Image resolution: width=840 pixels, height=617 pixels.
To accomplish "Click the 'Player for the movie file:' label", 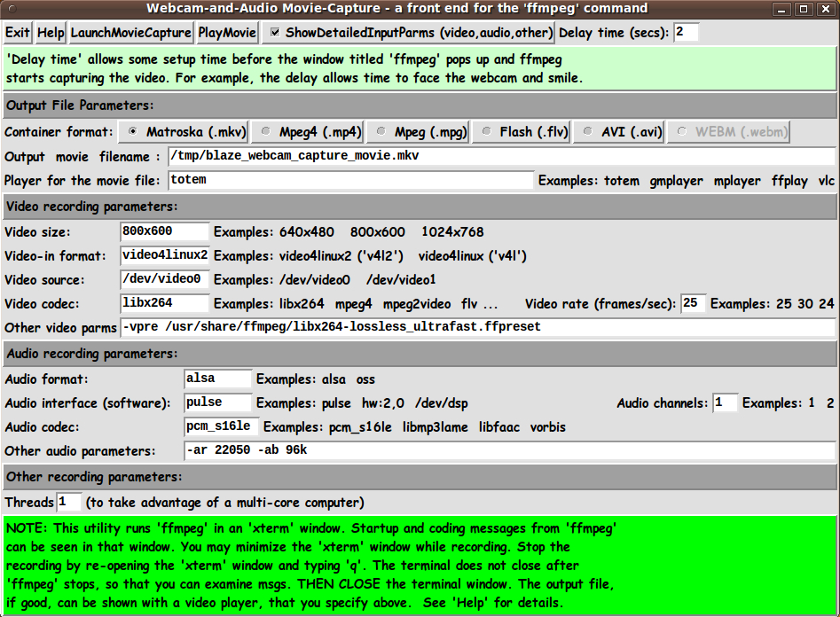I will 82,181.
